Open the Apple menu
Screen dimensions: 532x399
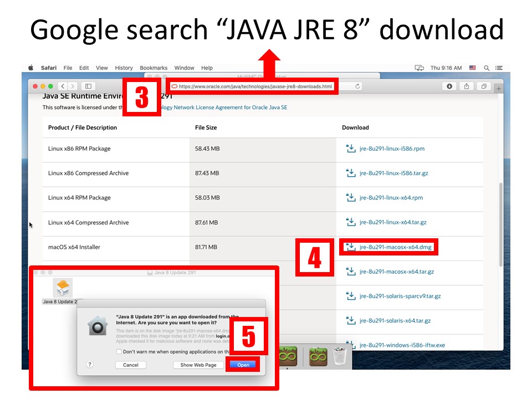[30, 68]
